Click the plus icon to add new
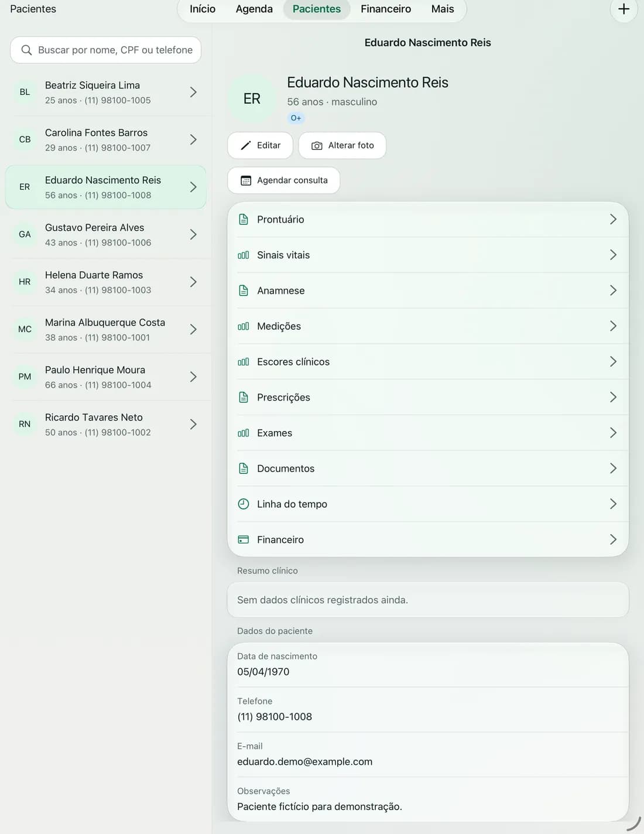 624,9
